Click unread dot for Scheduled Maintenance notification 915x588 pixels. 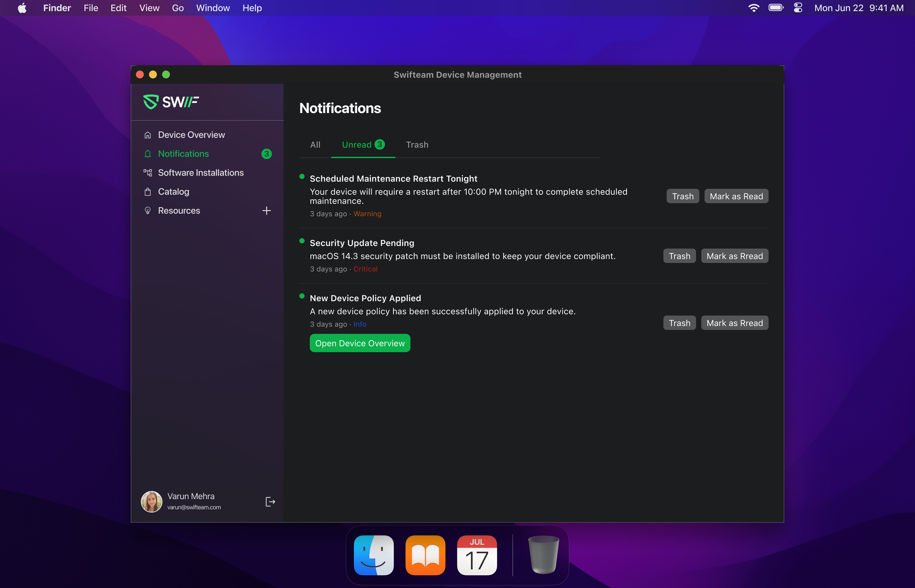tap(302, 176)
